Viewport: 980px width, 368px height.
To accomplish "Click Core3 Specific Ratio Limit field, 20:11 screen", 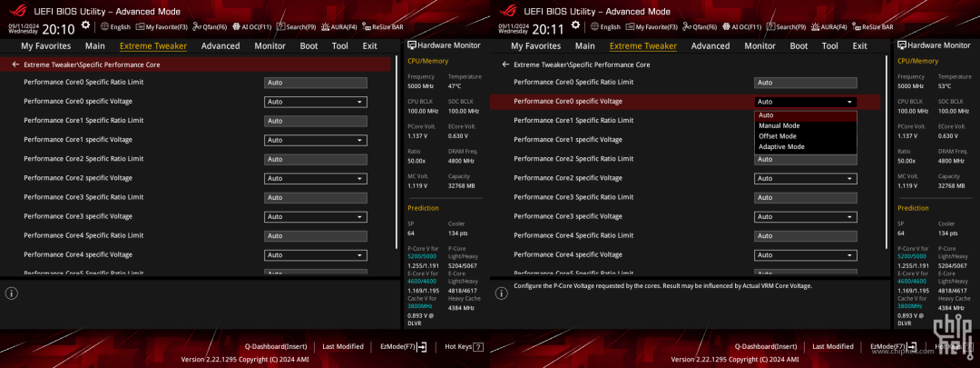I will (806, 198).
